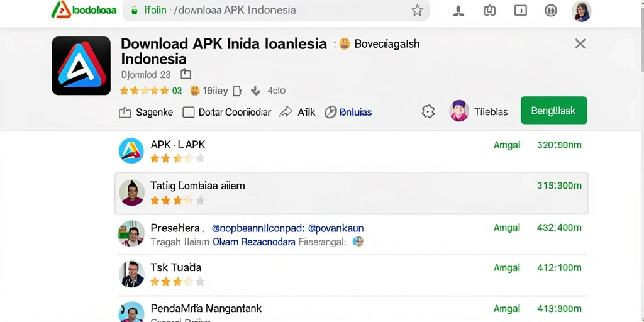Click the Djomlod 23 text
Screen dimensions: 644x322
pos(146,75)
